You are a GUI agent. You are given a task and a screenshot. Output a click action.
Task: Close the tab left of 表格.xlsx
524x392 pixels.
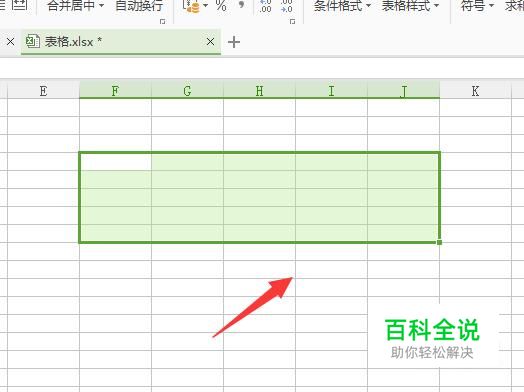[10, 42]
